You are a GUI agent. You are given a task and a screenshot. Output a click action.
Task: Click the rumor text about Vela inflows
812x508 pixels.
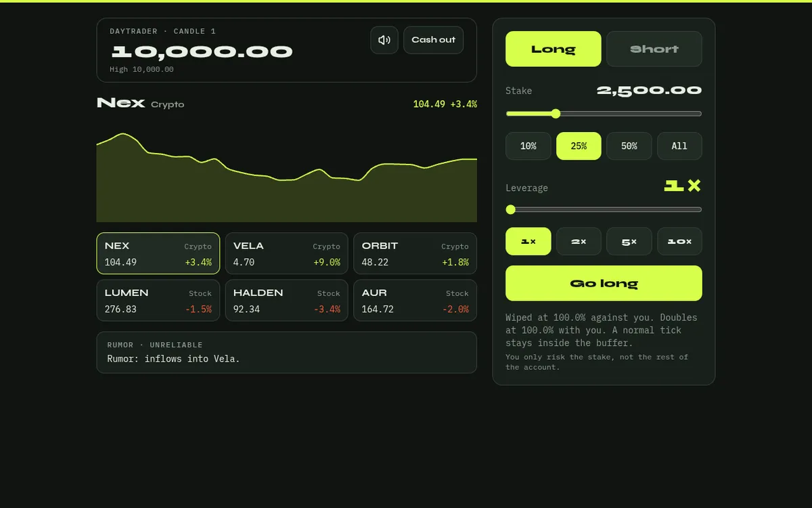pyautogui.click(x=173, y=359)
